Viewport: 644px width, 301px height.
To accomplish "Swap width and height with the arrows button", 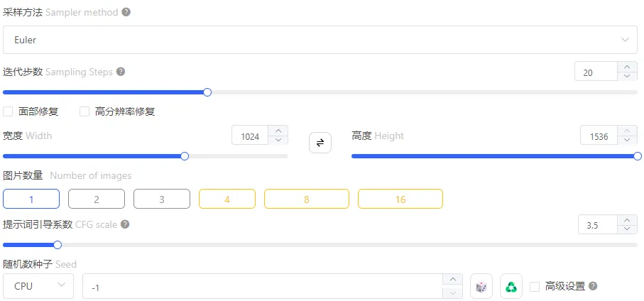I will coord(320,143).
